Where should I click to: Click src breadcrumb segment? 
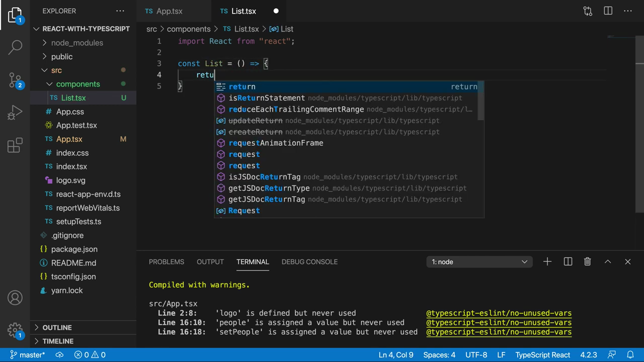coord(151,29)
